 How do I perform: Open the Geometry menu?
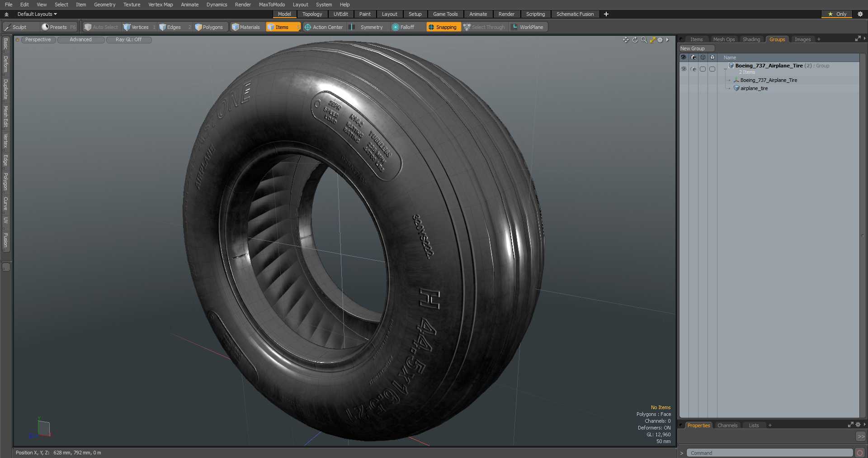(x=104, y=5)
